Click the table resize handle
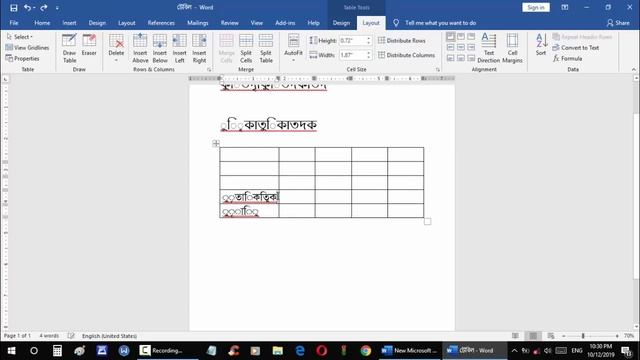Screen dimensions: 640x360 coord(427,221)
